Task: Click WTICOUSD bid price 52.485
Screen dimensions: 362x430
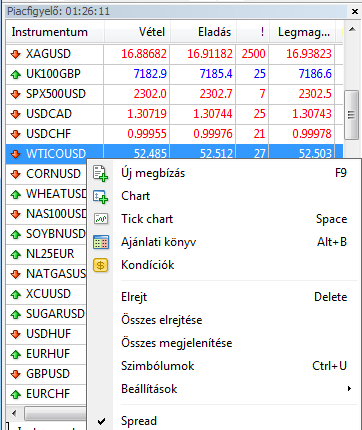Action: [x=150, y=154]
